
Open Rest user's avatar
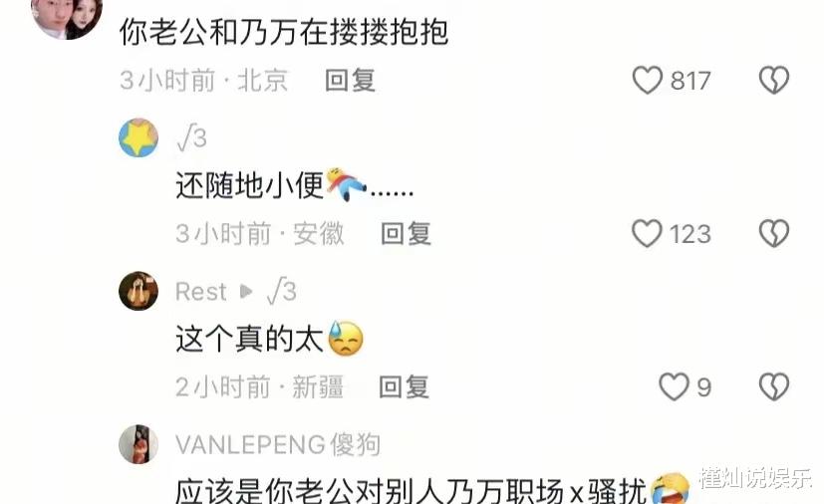click(138, 291)
